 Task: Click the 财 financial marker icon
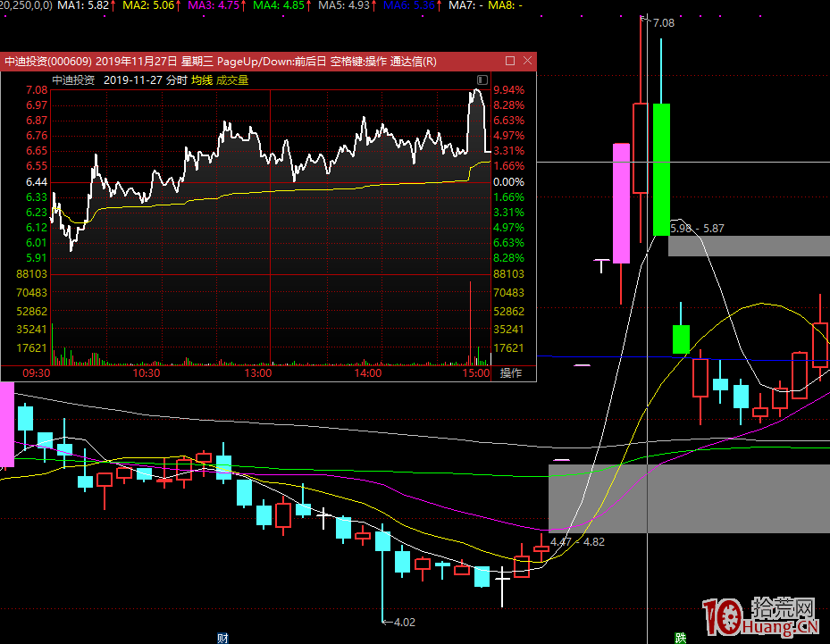point(222,638)
